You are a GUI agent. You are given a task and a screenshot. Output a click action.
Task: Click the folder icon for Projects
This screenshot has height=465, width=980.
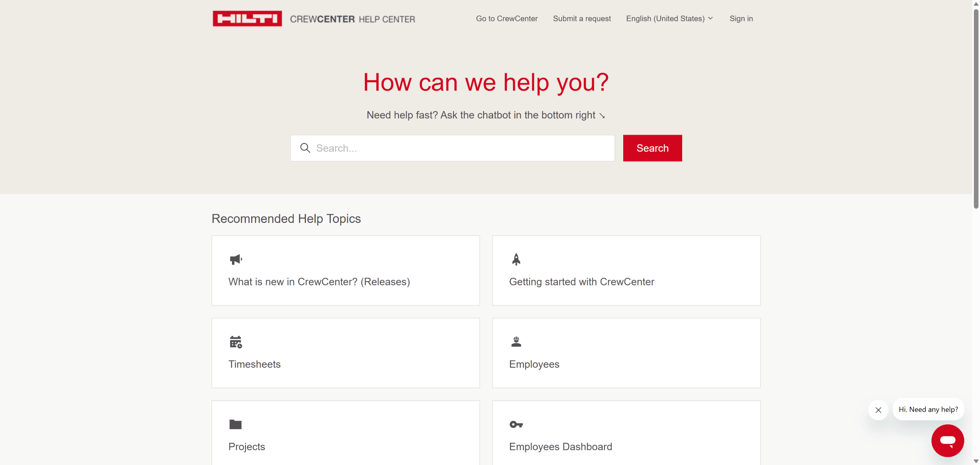(x=235, y=424)
